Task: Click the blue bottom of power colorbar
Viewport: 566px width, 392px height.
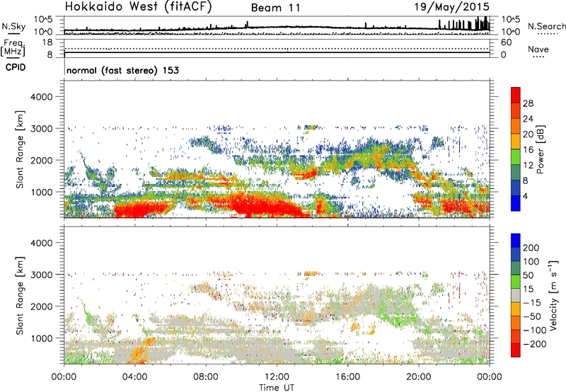Action: (516, 203)
